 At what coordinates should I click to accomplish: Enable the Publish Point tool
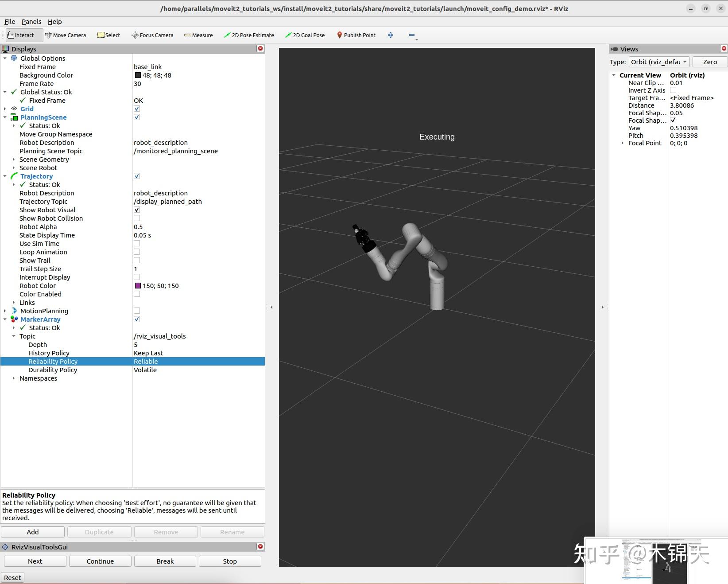coord(356,35)
